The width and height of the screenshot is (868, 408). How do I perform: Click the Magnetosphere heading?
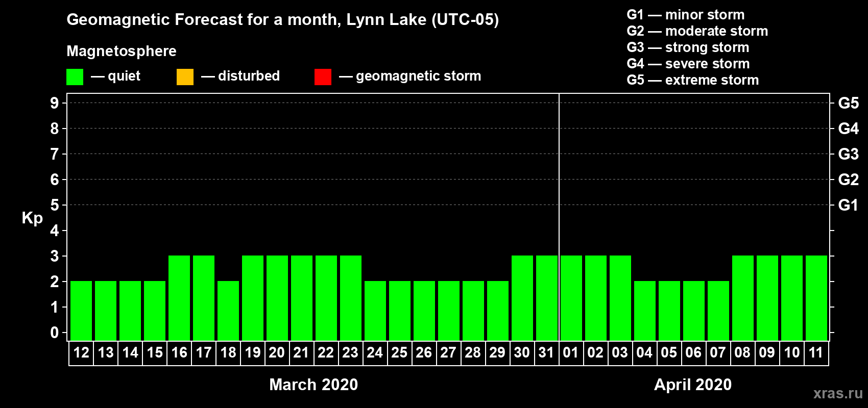tap(122, 51)
